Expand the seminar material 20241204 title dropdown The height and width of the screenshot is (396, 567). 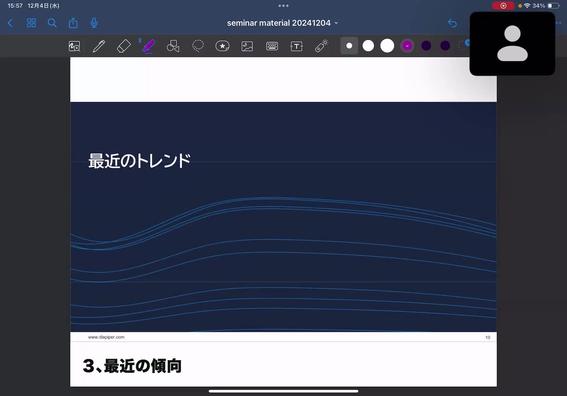tap(283, 23)
